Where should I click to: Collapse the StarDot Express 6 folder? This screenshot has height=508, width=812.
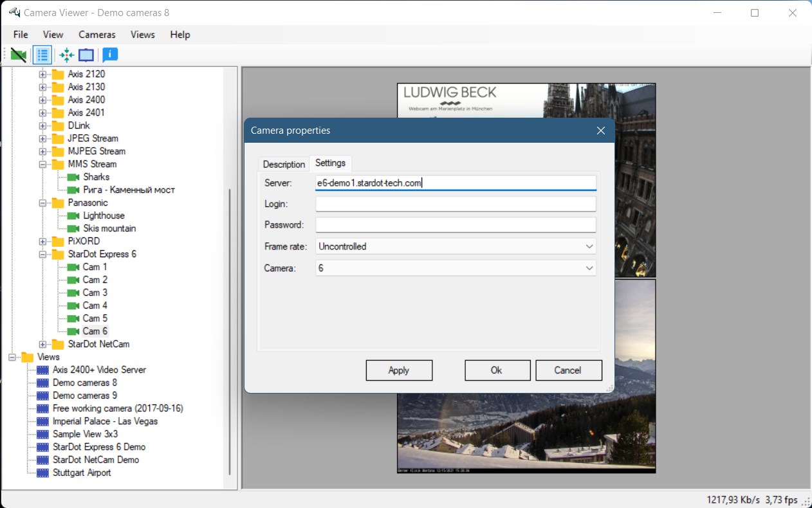tap(43, 254)
